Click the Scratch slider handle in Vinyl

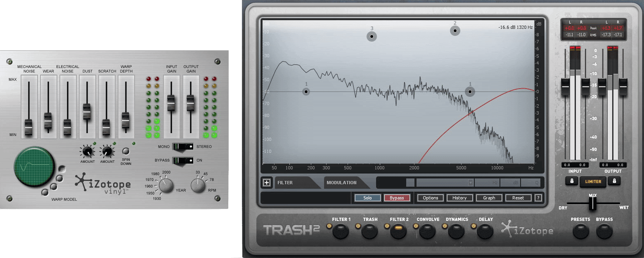106,127
